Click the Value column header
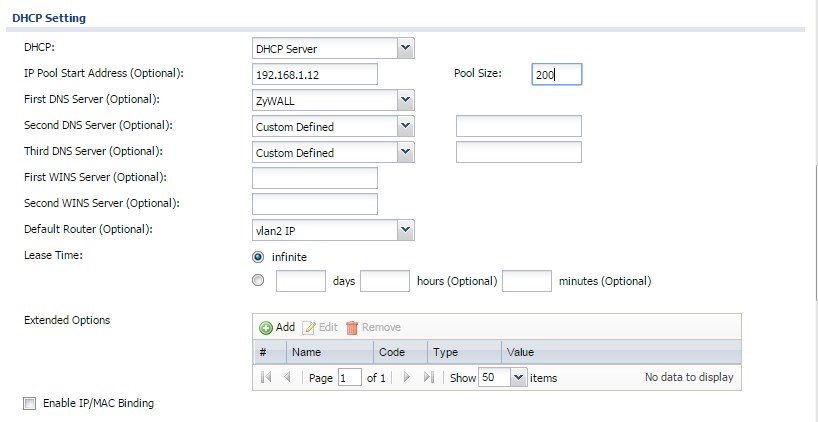 click(x=621, y=352)
